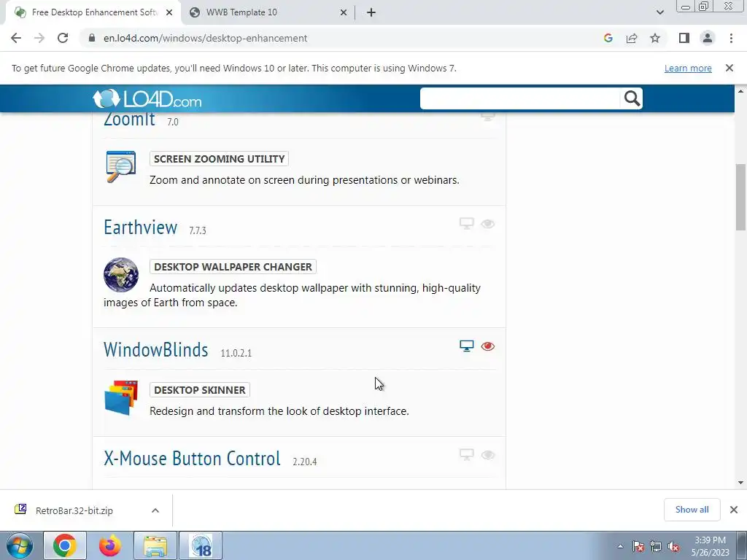Click the Earthview globe thumbnail
The width and height of the screenshot is (747, 560).
[x=121, y=275]
